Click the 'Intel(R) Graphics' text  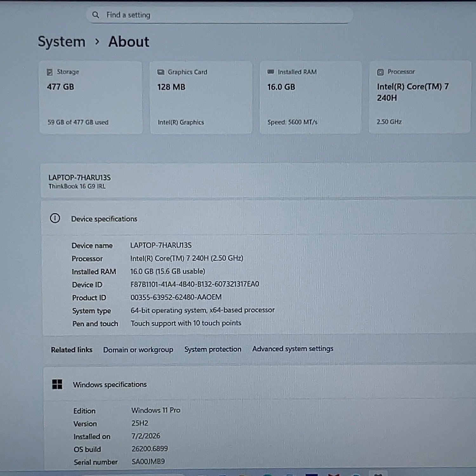(181, 122)
